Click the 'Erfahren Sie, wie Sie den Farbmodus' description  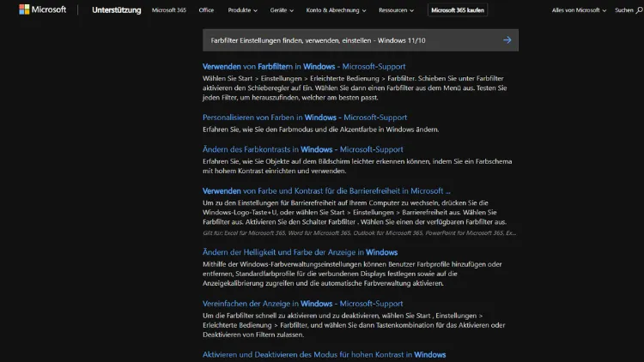tap(321, 130)
